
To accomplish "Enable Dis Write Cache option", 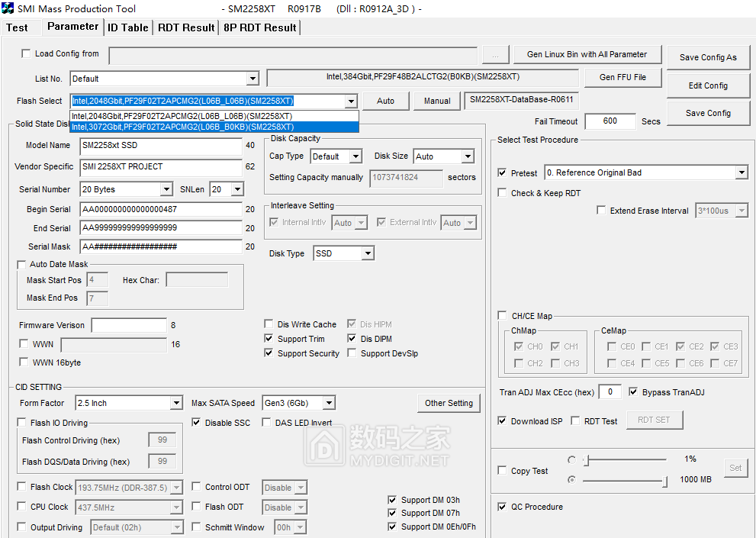I will 269,324.
